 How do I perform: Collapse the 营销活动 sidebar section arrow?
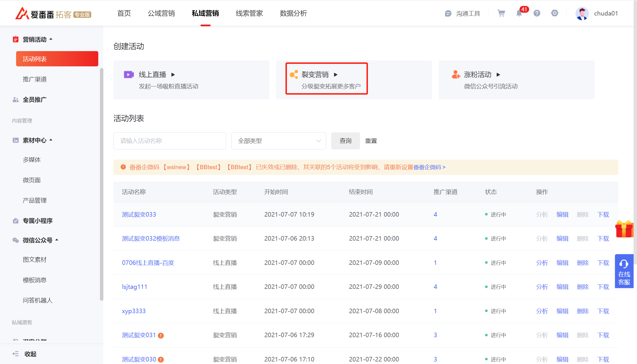point(51,39)
